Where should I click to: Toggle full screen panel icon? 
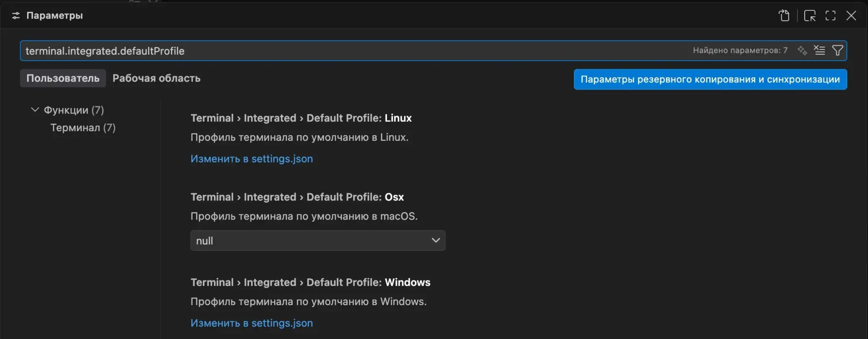pos(830,15)
